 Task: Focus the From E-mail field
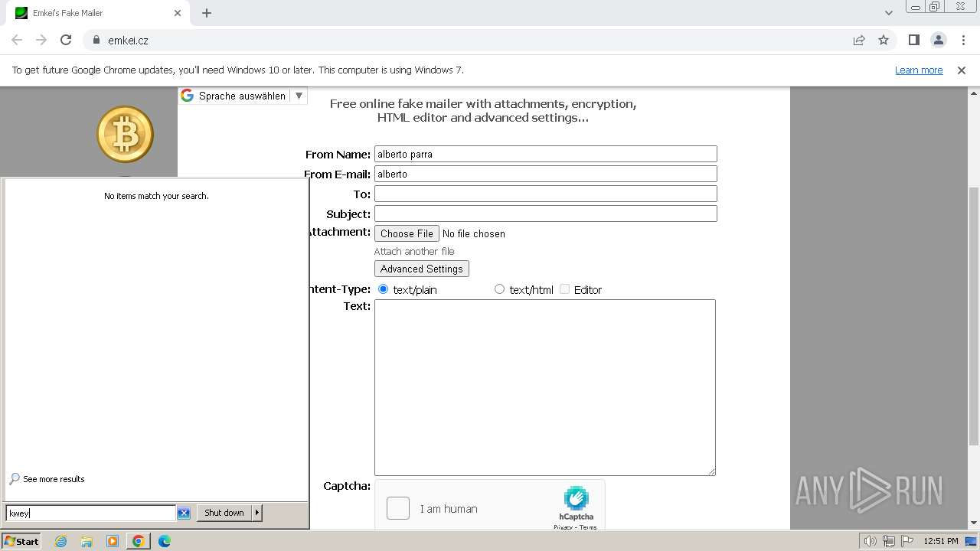(x=546, y=174)
